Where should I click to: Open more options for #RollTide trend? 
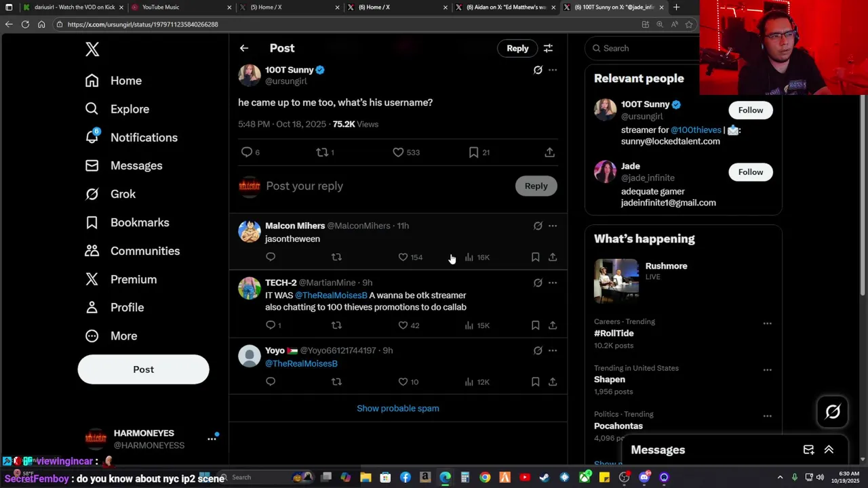tap(767, 323)
